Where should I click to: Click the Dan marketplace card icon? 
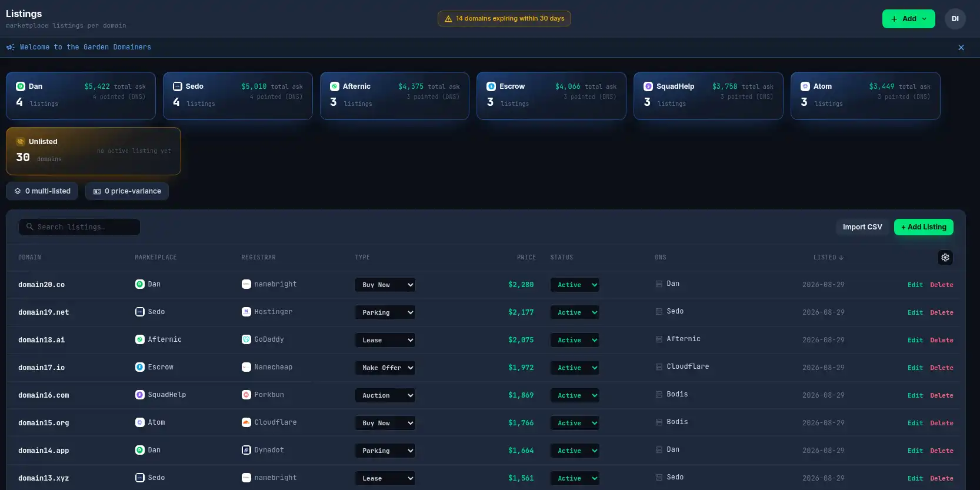pyautogui.click(x=21, y=86)
